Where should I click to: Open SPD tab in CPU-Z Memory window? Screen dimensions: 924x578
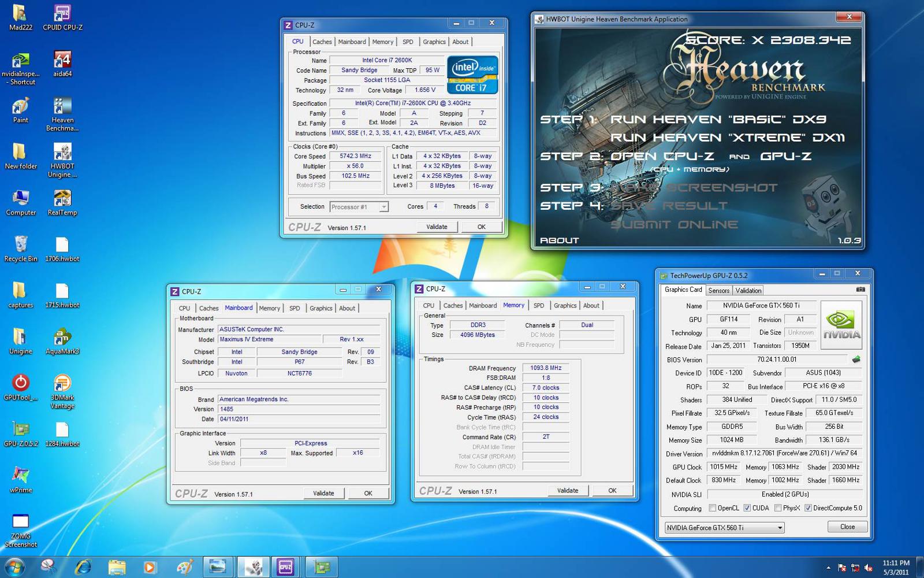coord(539,305)
